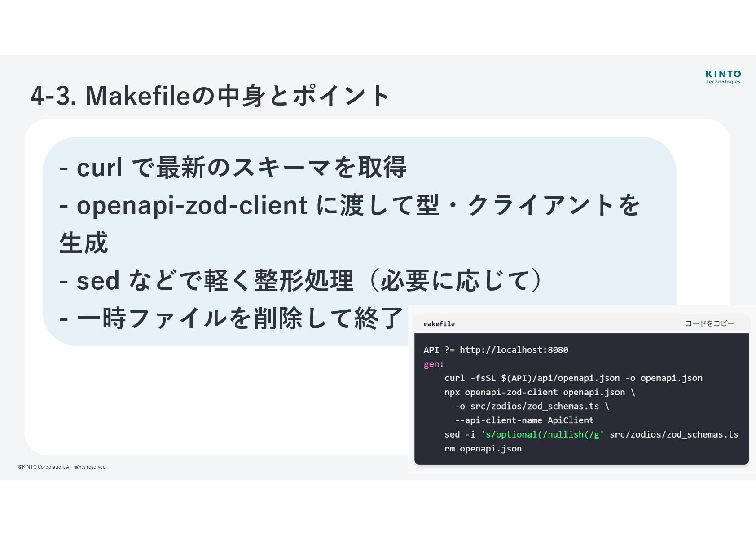Click the green sed substitution string
Screen dimensions: 756x535
point(542,434)
